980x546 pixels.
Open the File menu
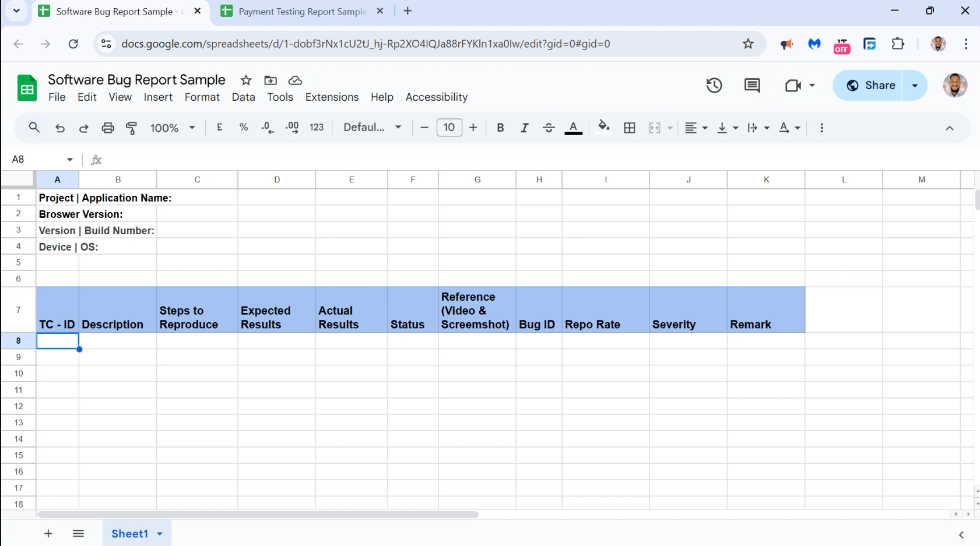point(57,97)
